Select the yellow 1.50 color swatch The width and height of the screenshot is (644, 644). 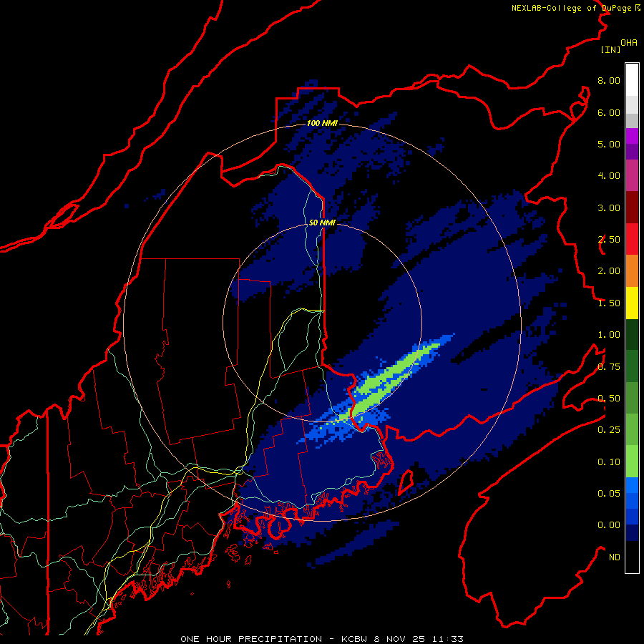click(632, 303)
